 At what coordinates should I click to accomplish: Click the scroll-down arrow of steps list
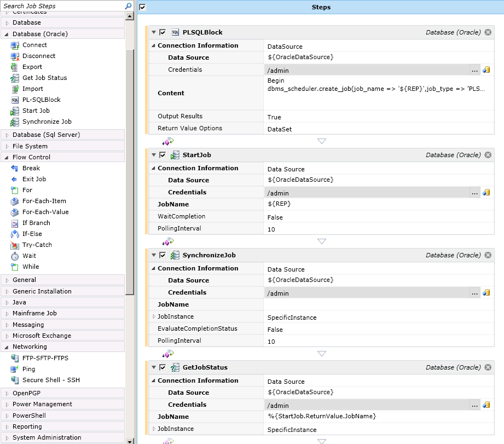[x=130, y=441]
